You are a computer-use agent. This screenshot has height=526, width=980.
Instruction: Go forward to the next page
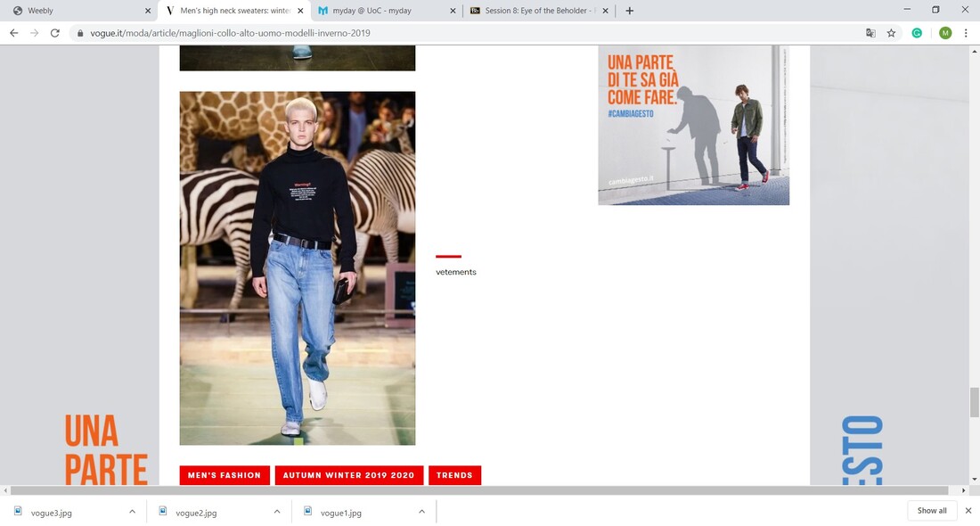tap(35, 33)
